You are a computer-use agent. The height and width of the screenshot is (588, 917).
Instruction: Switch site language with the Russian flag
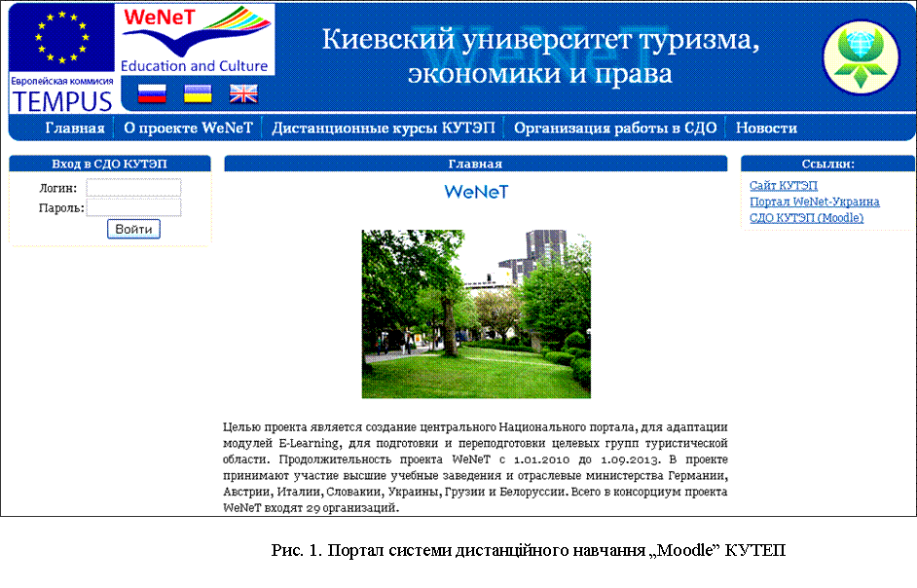(x=152, y=93)
